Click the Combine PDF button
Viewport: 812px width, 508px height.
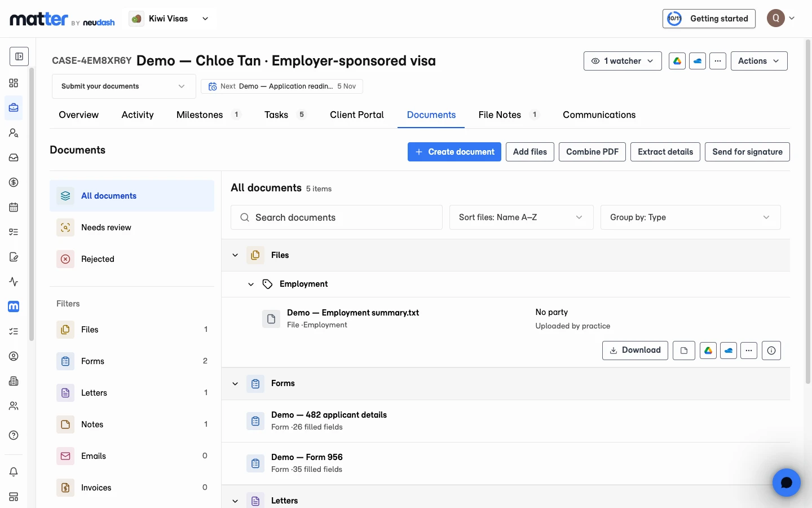[x=592, y=152]
